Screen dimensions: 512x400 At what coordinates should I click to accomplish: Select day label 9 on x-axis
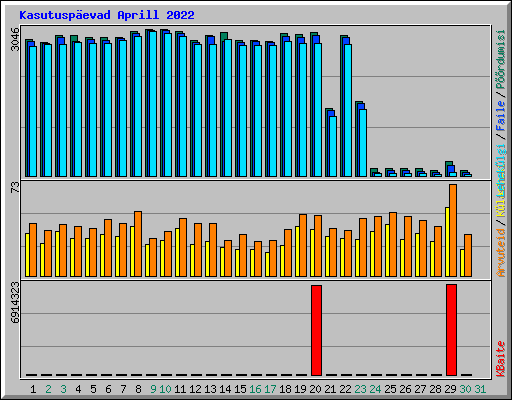coord(153,389)
